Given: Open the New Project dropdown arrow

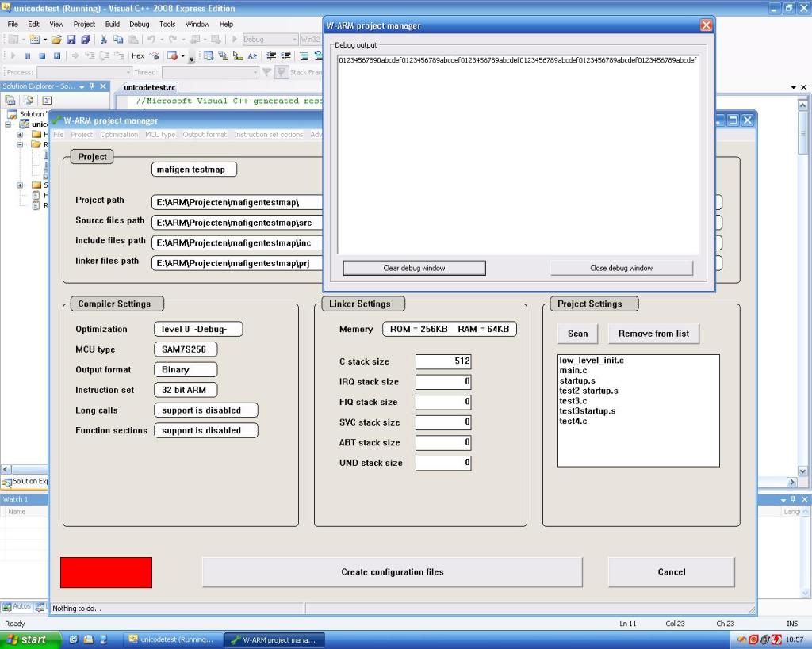Looking at the screenshot, I should point(23,40).
